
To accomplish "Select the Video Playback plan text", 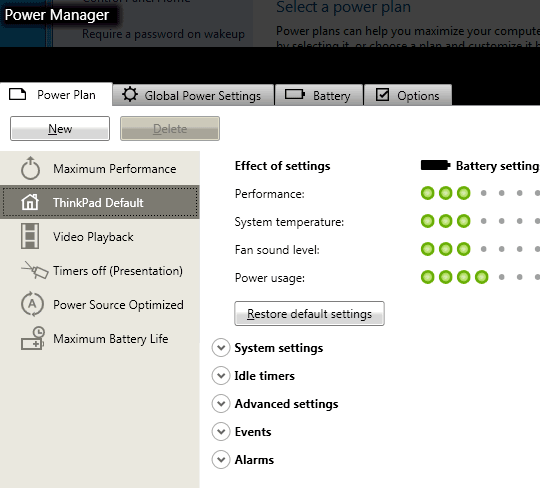I will [x=93, y=237].
